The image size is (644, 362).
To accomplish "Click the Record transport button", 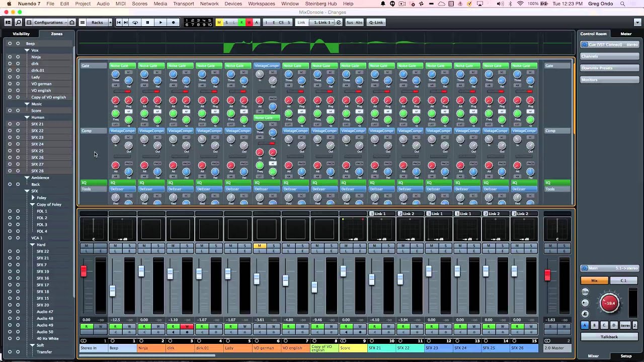I will [174, 22].
